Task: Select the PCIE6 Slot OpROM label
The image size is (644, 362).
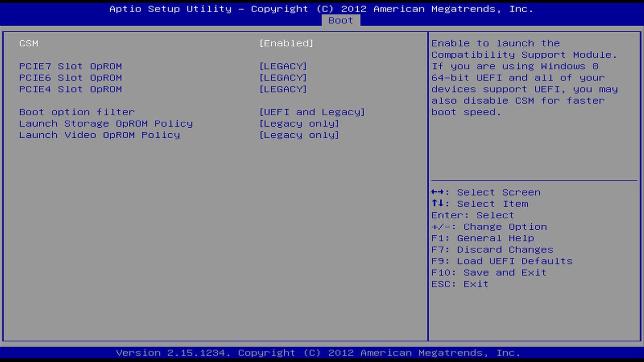Action: point(70,78)
